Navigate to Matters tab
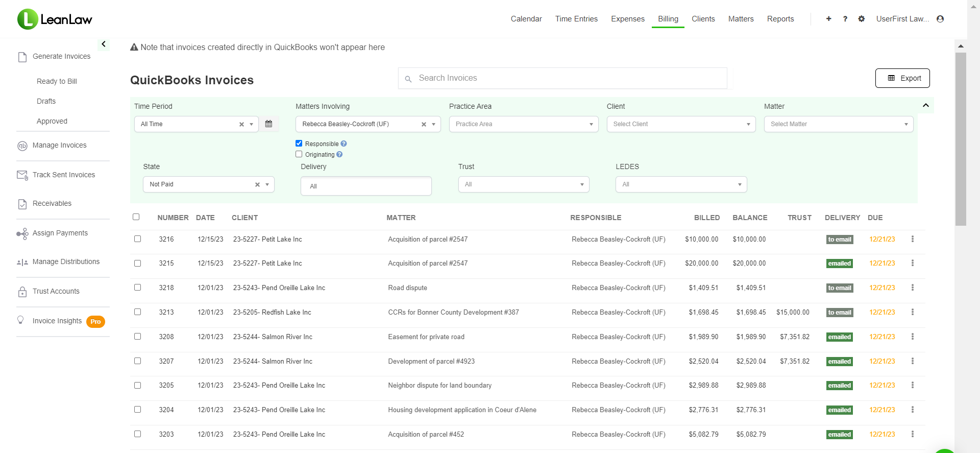 click(x=741, y=19)
